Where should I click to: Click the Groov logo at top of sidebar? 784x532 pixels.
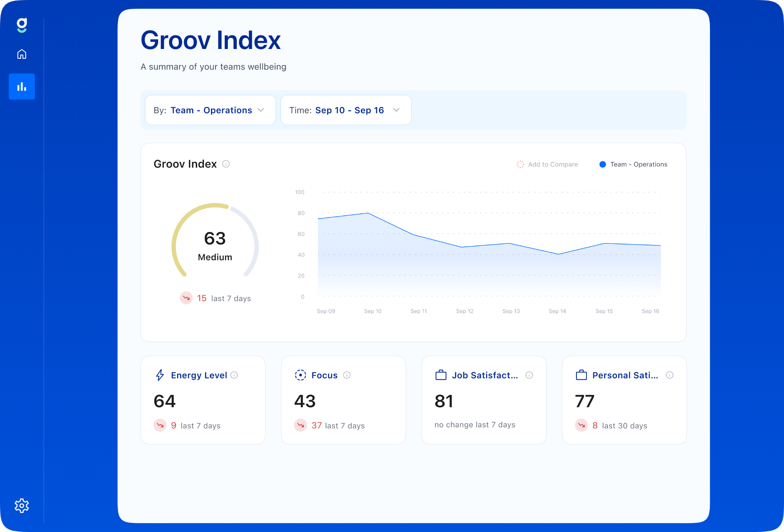click(x=22, y=25)
